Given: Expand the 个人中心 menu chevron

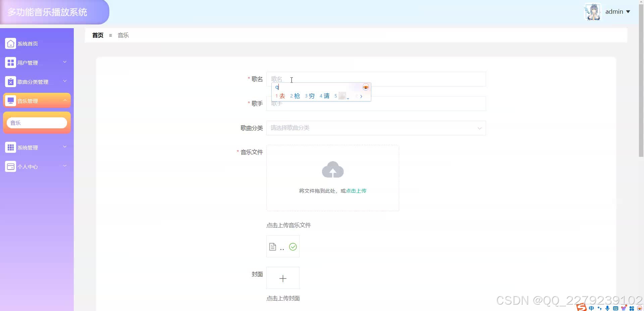Looking at the screenshot, I should pyautogui.click(x=65, y=166).
